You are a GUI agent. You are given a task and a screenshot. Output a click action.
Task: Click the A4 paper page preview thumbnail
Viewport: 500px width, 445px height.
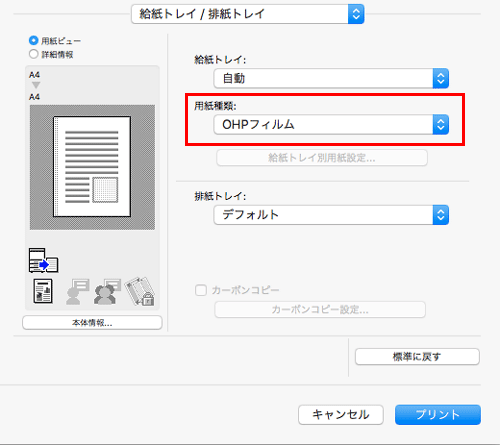92,167
